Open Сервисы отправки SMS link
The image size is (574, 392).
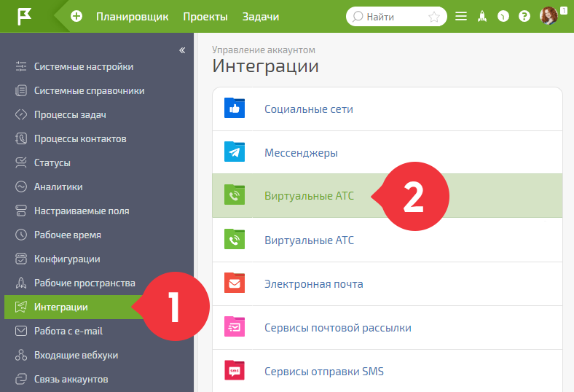tap(324, 372)
